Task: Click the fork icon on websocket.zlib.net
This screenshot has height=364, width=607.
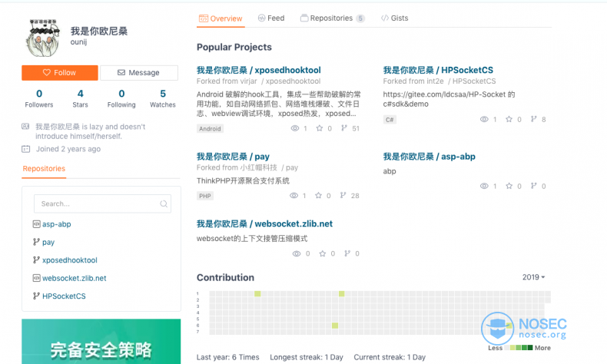Action: click(x=347, y=253)
